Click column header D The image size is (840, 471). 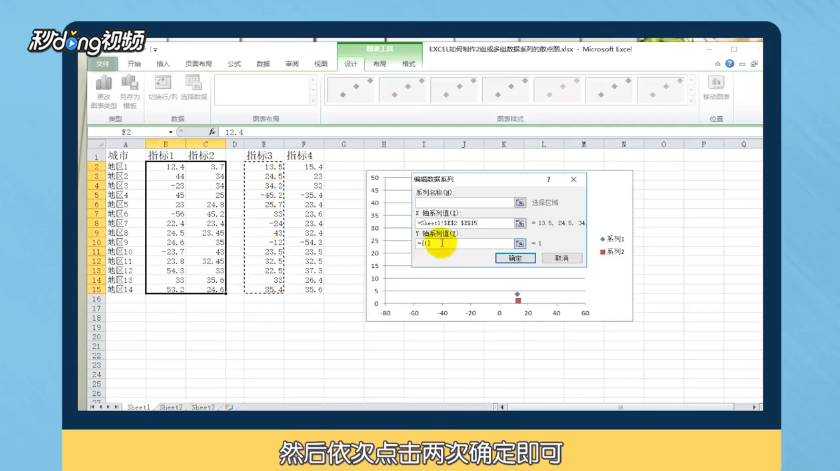tap(235, 144)
